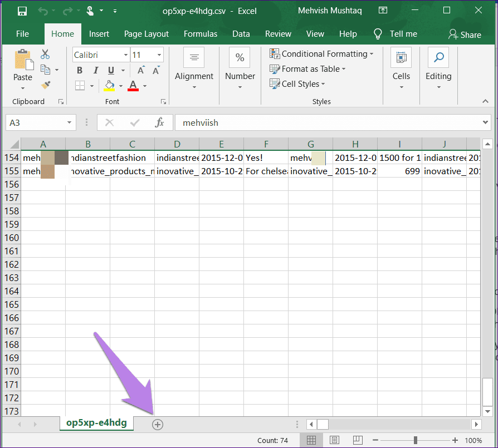Viewport: 498px width, 448px height.
Task: Switch to the View tab
Action: pos(315,33)
